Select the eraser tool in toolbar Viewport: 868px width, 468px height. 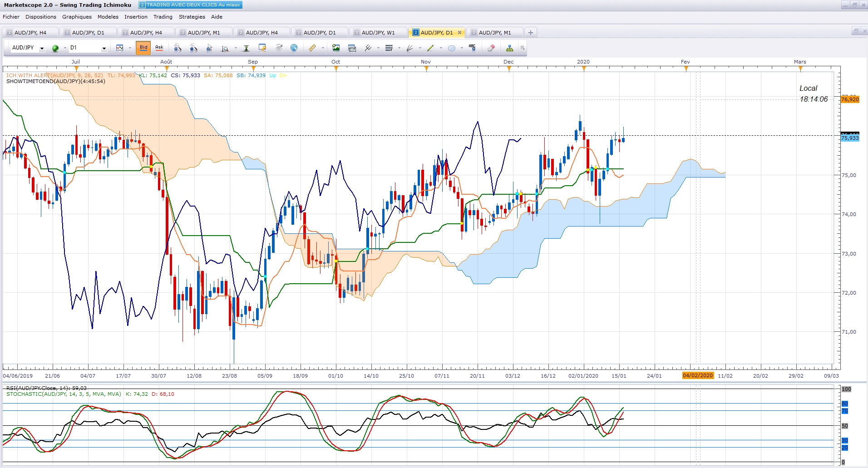491,48
